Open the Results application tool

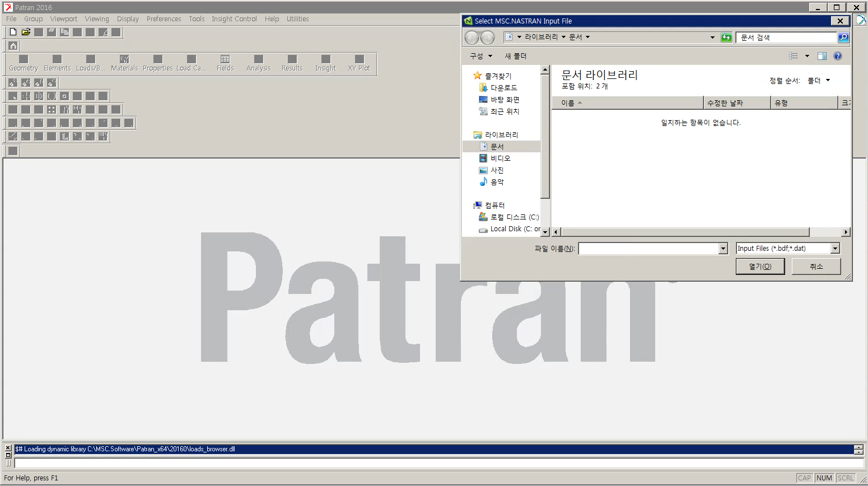click(292, 63)
